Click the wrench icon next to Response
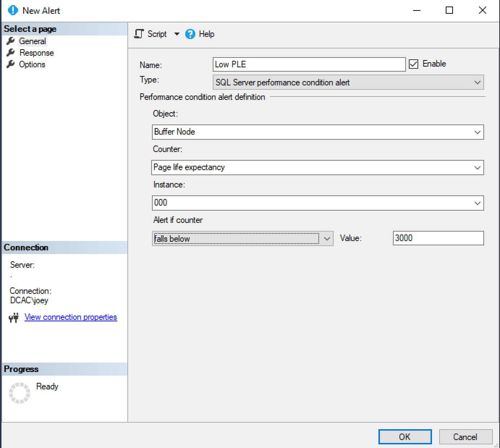The width and height of the screenshot is (500, 448). 11,53
